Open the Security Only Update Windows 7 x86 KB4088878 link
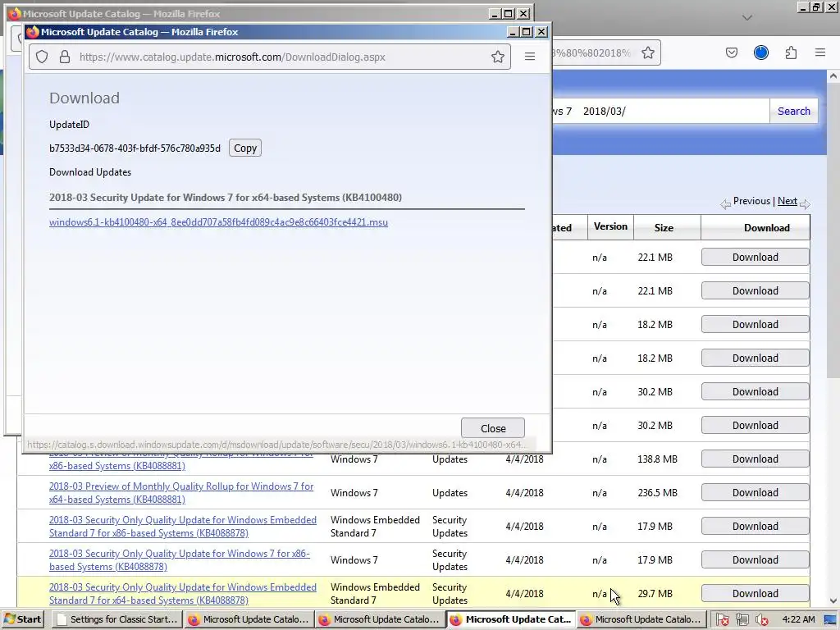The width and height of the screenshot is (840, 630). tap(180, 559)
